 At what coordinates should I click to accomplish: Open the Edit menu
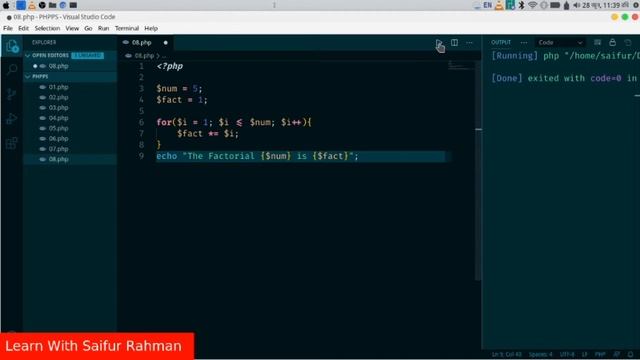tap(23, 28)
